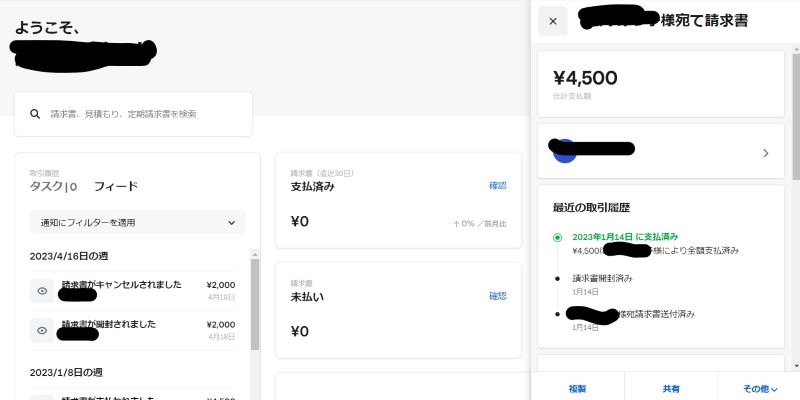
Task: Click the magnifying glass search icon
Action: [36, 114]
